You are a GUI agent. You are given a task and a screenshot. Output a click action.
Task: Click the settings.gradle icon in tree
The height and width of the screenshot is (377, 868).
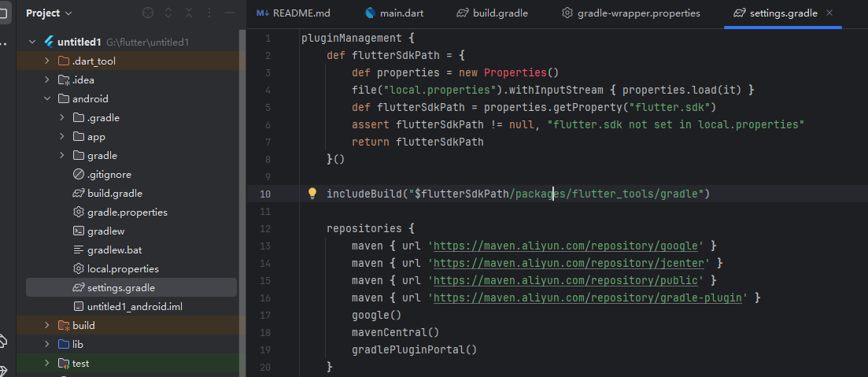[79, 288]
